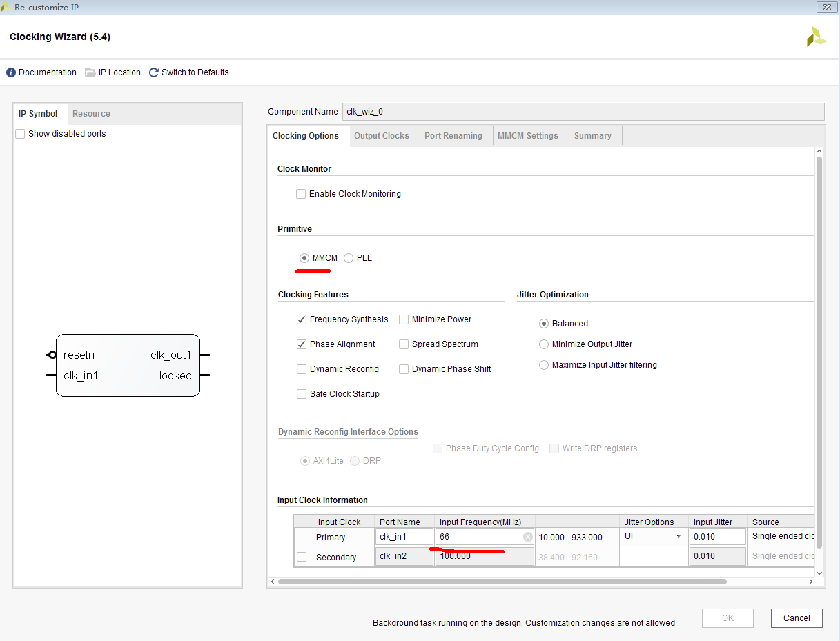The image size is (840, 641).
Task: Enable the Secondary input clock
Action: coord(302,556)
